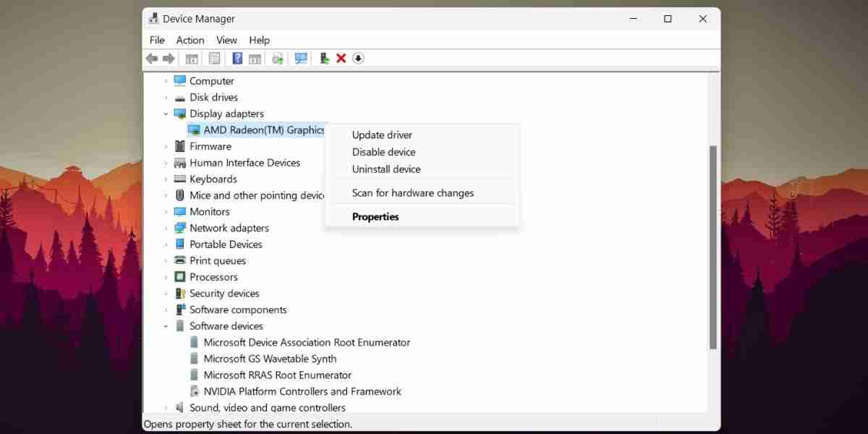This screenshot has height=434, width=868.
Task: Collapse the Software devices category
Action: pos(165,325)
